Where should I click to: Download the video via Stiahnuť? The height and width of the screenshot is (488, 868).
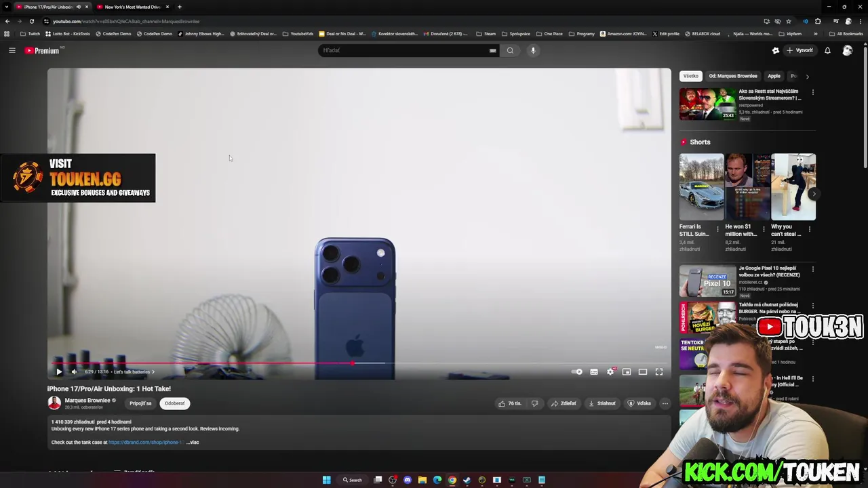pos(602,403)
